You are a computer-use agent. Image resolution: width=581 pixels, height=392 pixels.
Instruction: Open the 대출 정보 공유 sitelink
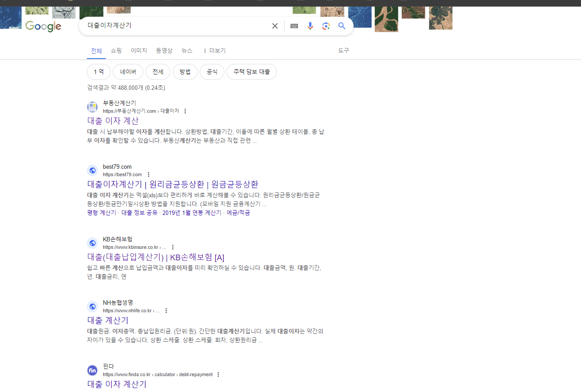(x=139, y=213)
